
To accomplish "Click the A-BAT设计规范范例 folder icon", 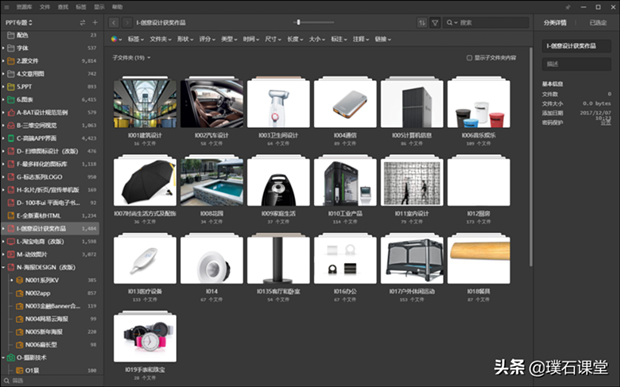I will coord(11,113).
